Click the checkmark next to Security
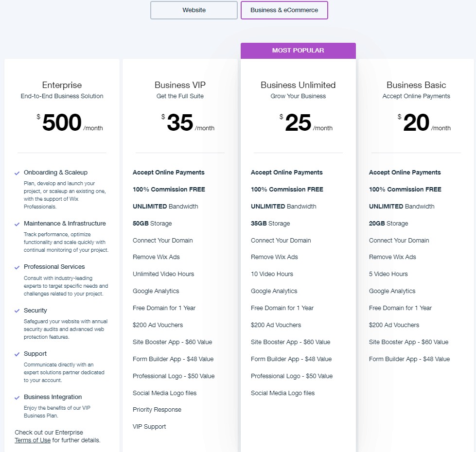The width and height of the screenshot is (476, 452). coord(17,311)
